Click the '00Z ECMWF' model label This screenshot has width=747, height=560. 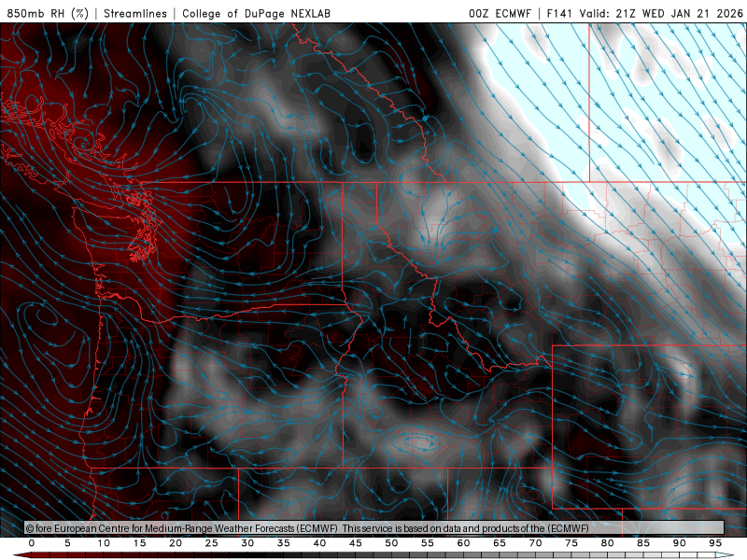click(500, 13)
